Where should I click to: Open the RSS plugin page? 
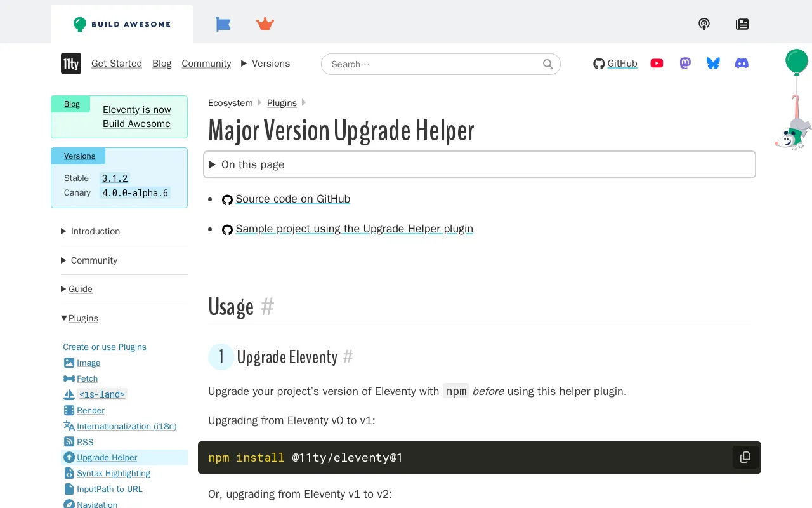tap(85, 442)
